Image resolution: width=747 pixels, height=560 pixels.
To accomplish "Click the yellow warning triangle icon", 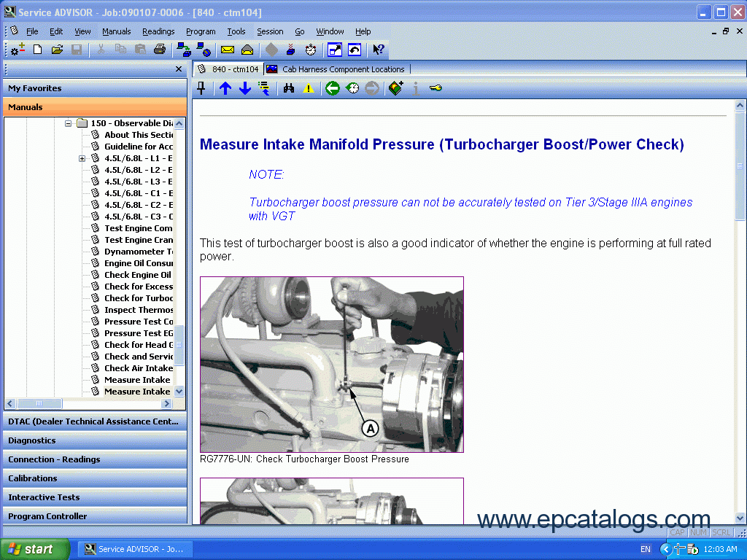I will 309,88.
